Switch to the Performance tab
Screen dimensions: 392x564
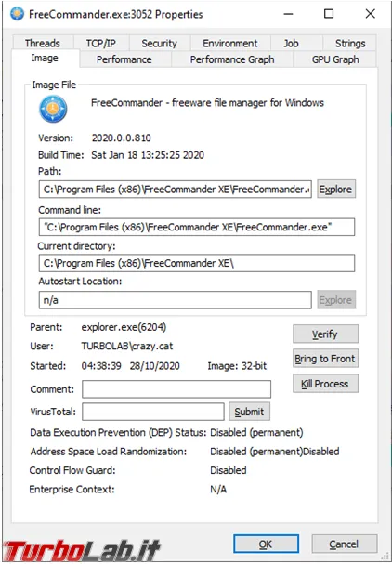click(124, 59)
